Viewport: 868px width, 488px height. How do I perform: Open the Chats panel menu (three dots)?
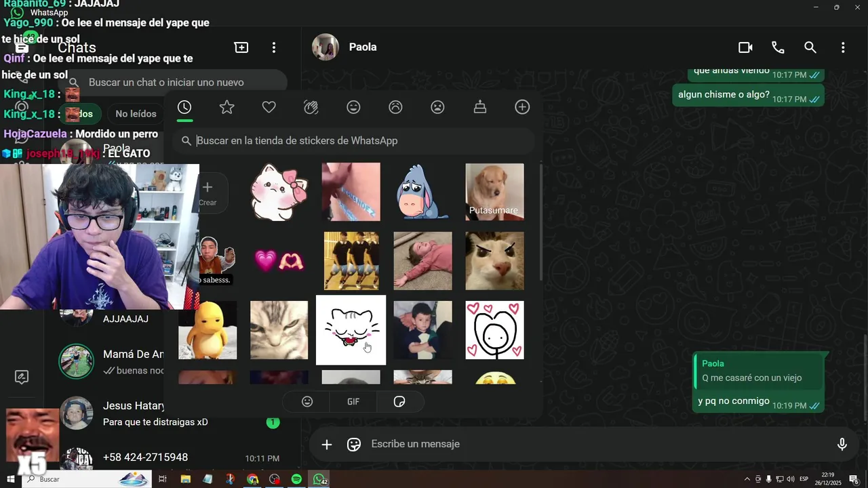(x=274, y=47)
